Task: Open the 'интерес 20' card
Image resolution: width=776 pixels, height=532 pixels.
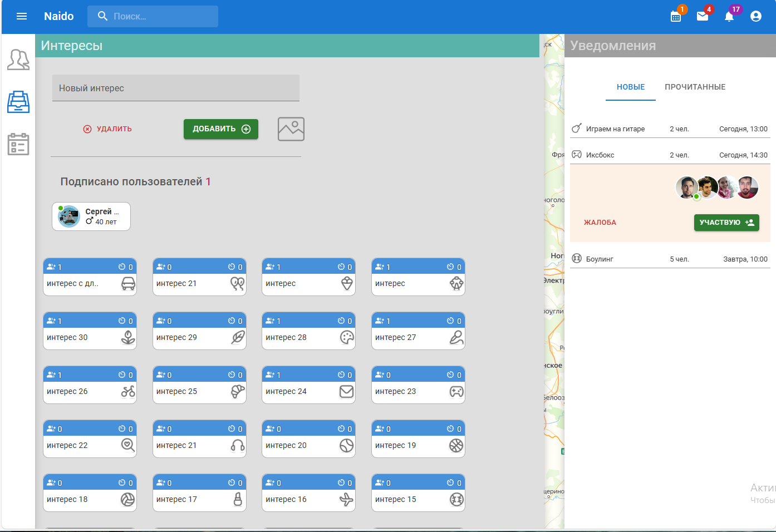Action: [308, 439]
